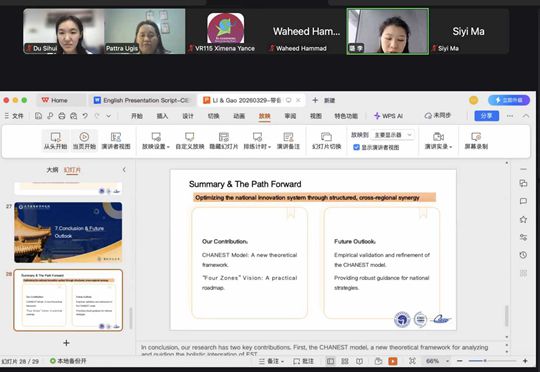
Task: Open the 演讲实录 dropdown
Action: 438,141
